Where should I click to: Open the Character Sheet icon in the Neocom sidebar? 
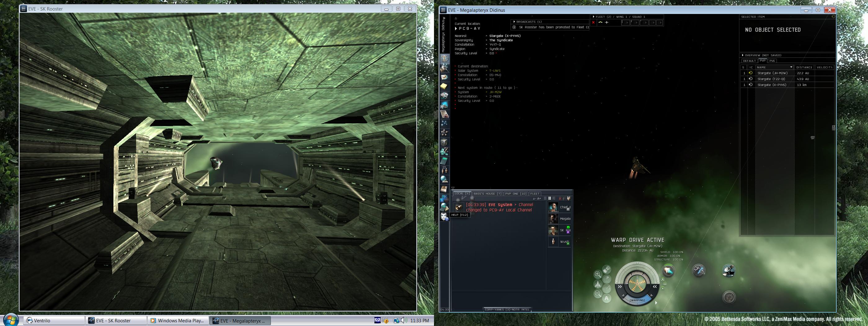click(445, 59)
